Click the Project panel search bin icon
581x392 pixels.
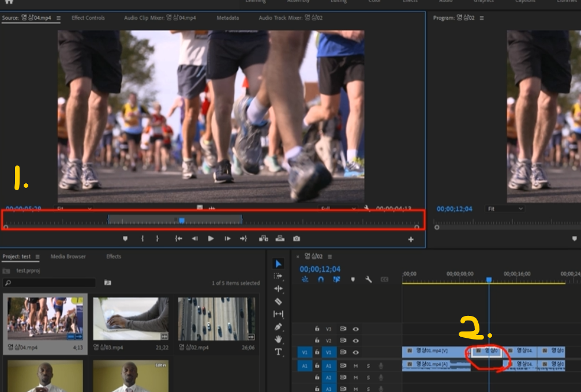click(x=107, y=283)
